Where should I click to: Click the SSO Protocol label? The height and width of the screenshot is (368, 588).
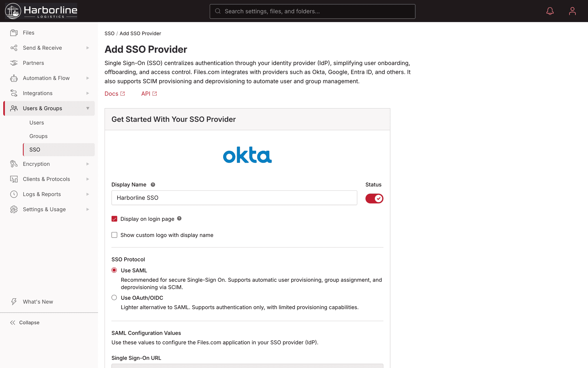[x=128, y=259]
